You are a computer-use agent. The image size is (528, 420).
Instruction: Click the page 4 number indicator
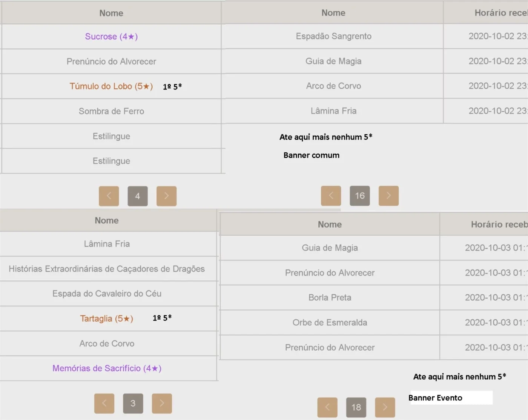coord(138,196)
